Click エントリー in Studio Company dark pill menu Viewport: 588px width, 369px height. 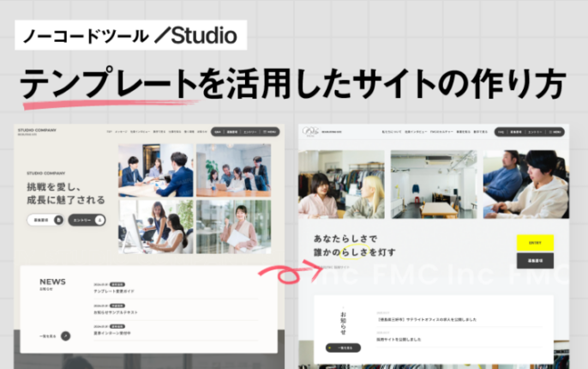coord(249,132)
